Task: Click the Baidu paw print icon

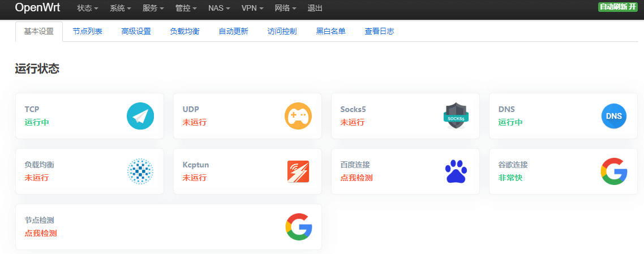Action: pos(456,171)
